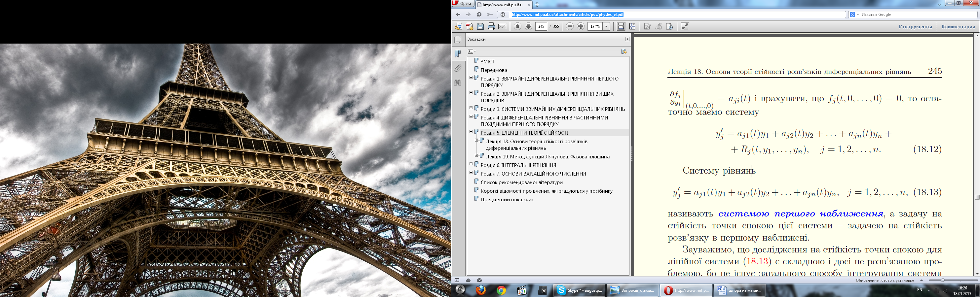Go to the previous PDF page
The image size is (980, 297).
tap(517, 26)
